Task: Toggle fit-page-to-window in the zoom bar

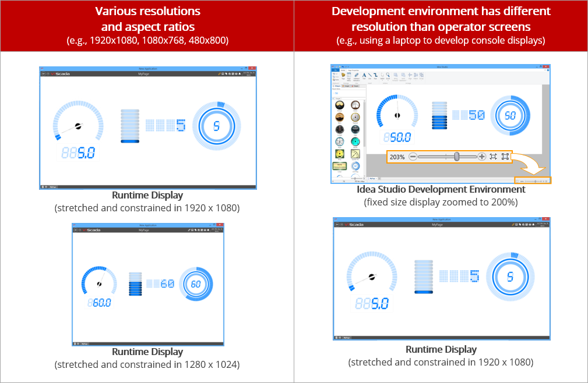Action: click(493, 156)
